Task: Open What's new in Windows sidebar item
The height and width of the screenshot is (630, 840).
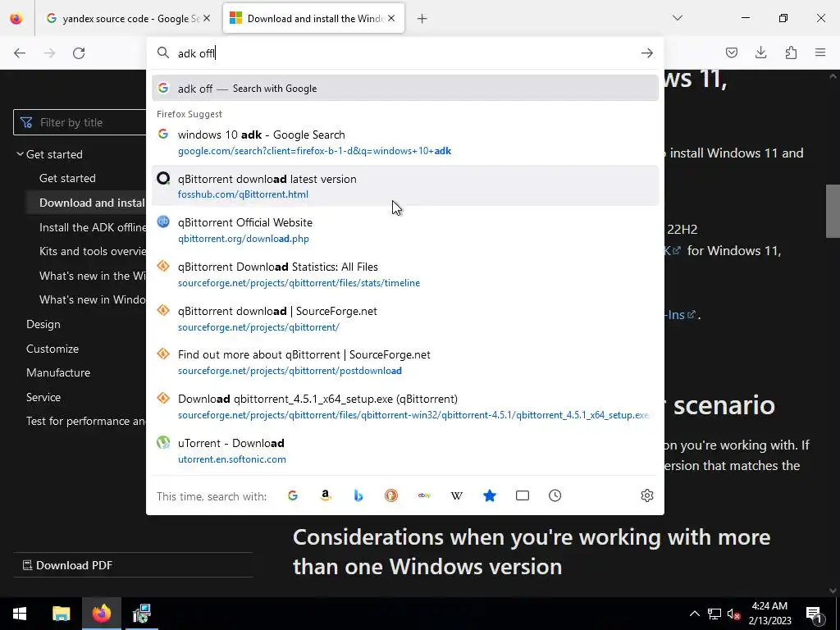Action: point(92,299)
